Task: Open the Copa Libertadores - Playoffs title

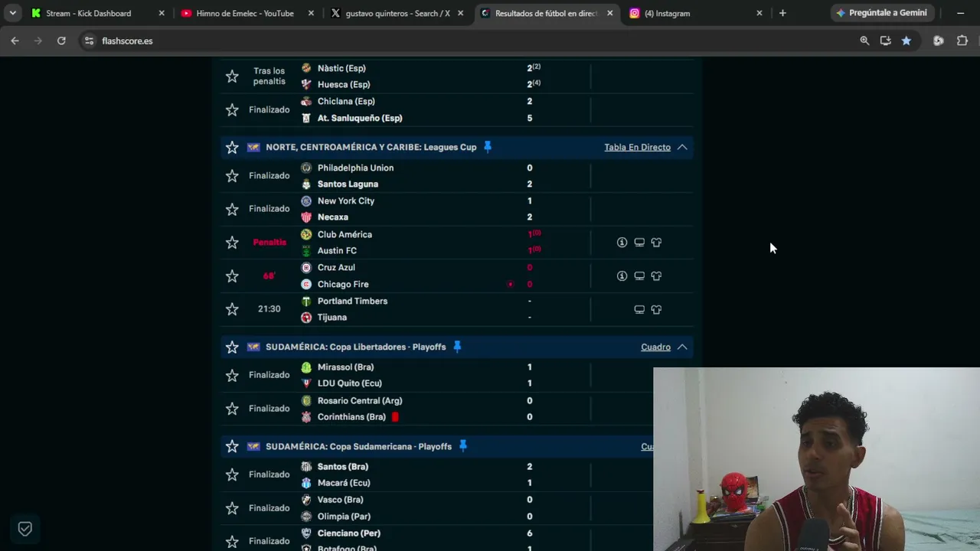Action: click(355, 347)
